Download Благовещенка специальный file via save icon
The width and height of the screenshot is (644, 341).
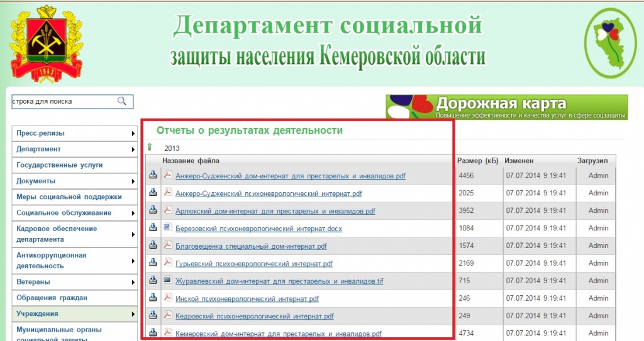click(153, 246)
